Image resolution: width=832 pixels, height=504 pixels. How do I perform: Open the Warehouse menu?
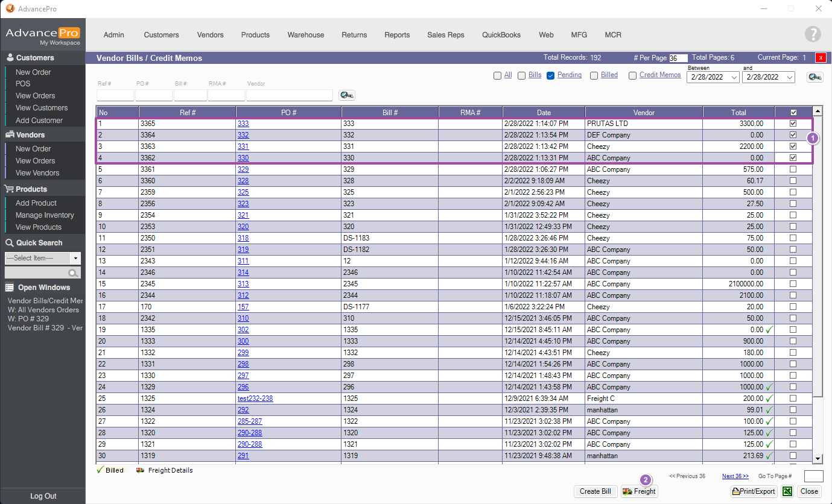tap(305, 35)
